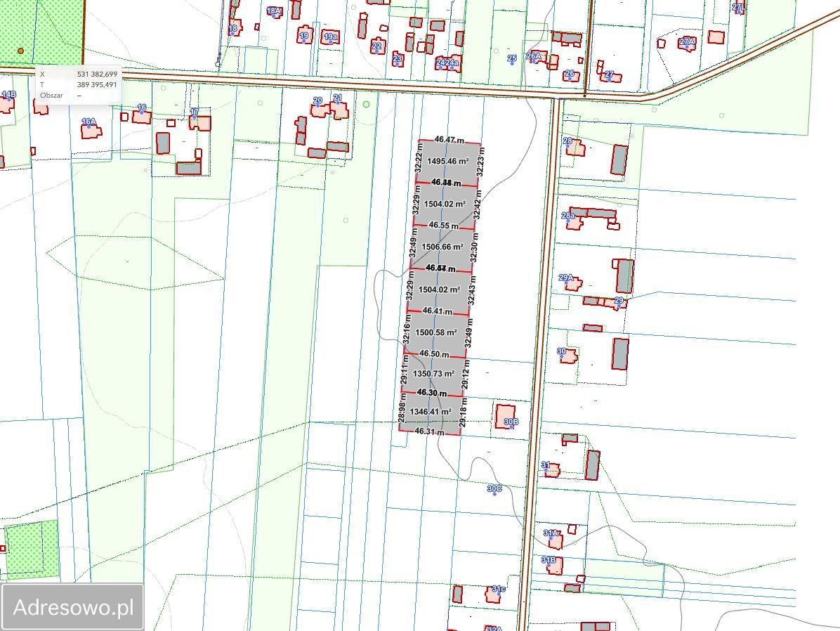Select the plot labeled 1495.46 m²
This screenshot has width=840, height=631.
(x=448, y=161)
